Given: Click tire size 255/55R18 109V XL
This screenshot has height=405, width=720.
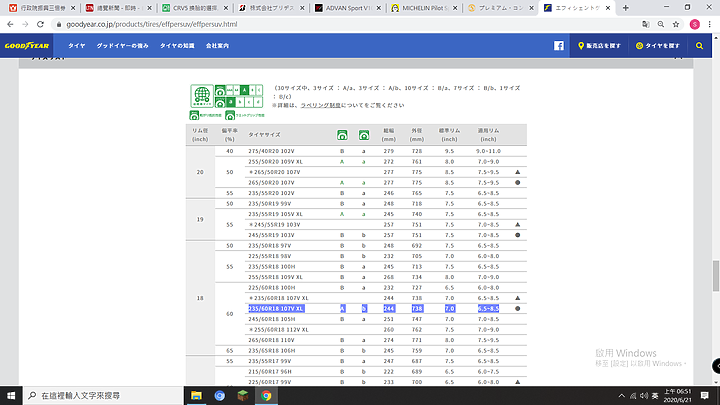Looking at the screenshot, I should tap(276, 277).
